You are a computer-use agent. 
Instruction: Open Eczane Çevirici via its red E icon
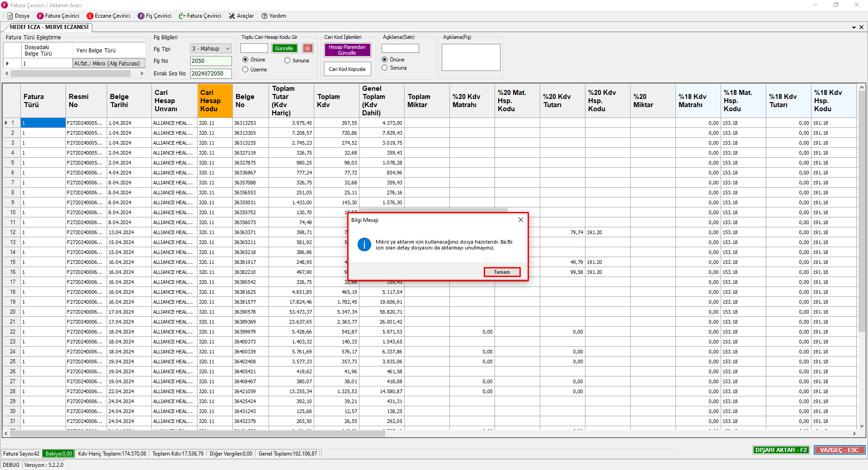pos(90,16)
